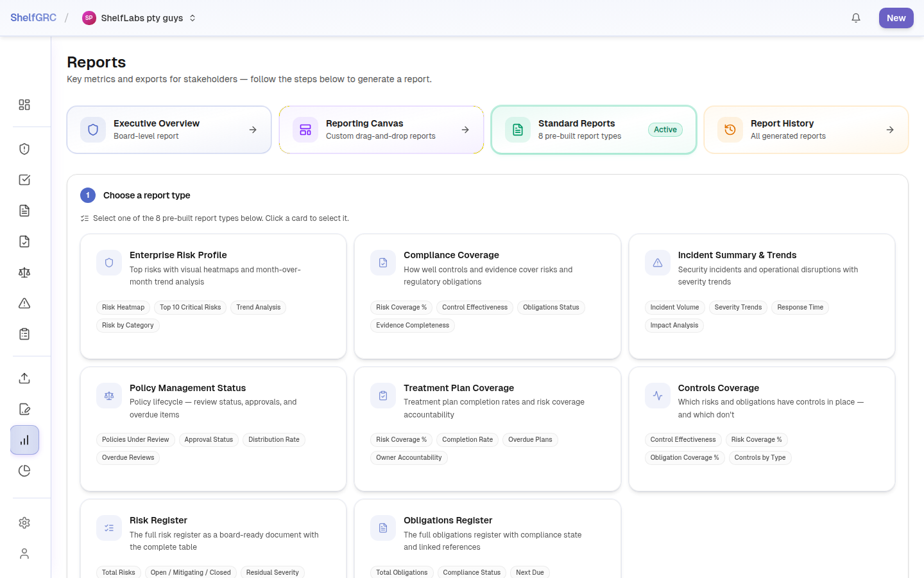The width and height of the screenshot is (924, 578).
Task: Select the Standard Reports card
Action: pos(594,130)
